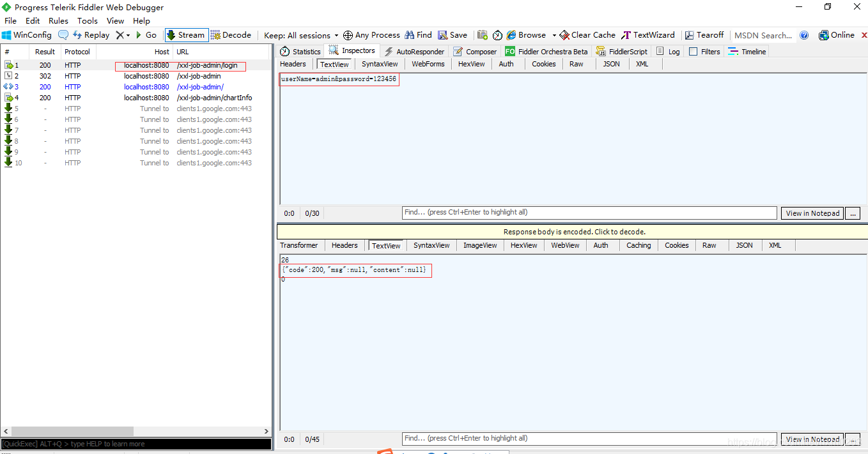The height and width of the screenshot is (454, 868).
Task: Select request Headers inspector tab
Action: coord(293,64)
